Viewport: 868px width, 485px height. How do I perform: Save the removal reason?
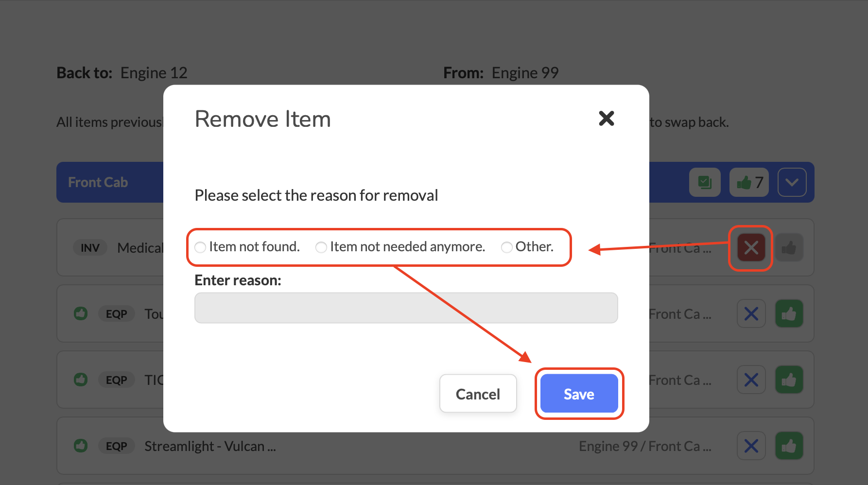coord(579,394)
